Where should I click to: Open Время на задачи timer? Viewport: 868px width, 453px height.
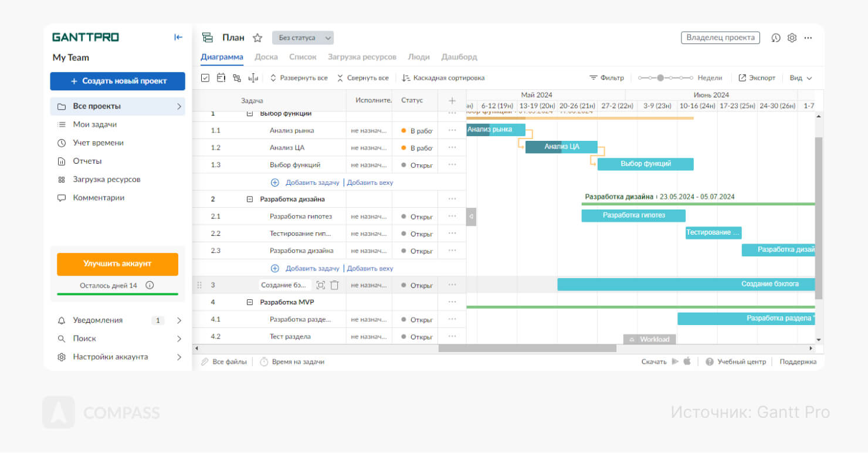(x=292, y=362)
